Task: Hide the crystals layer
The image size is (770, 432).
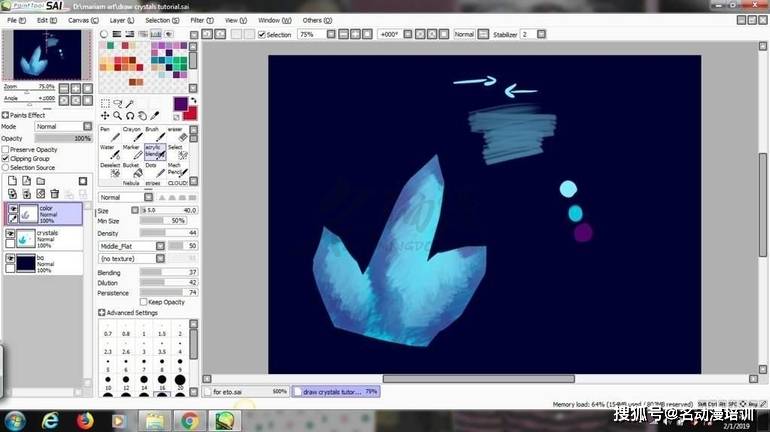Action: coord(11,234)
